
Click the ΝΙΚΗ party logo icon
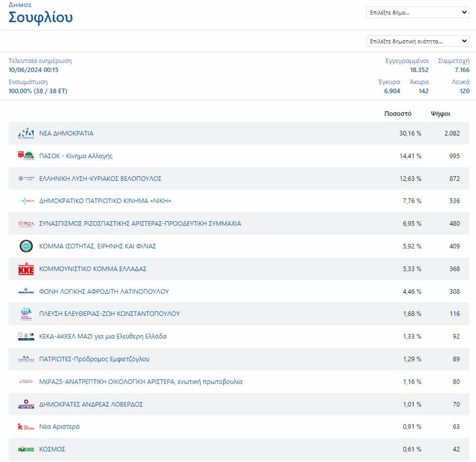point(26,201)
